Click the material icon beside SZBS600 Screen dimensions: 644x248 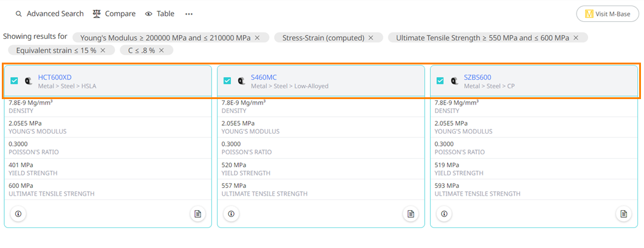[454, 80]
